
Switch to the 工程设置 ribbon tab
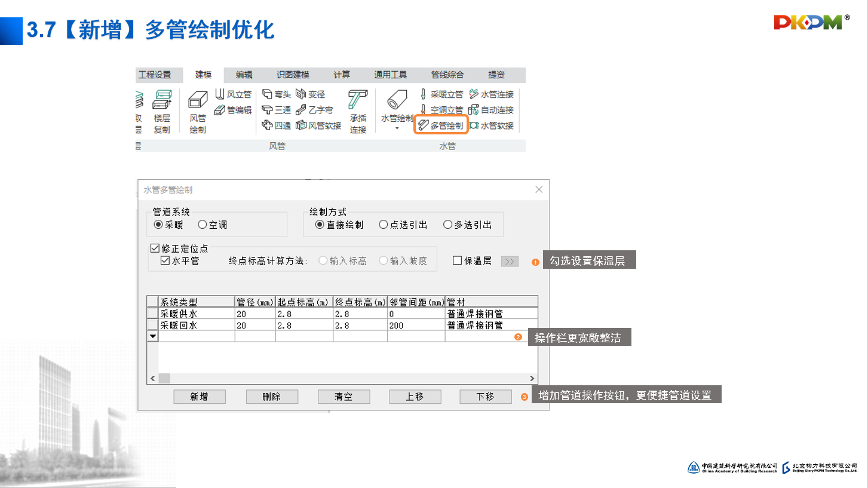pos(155,75)
